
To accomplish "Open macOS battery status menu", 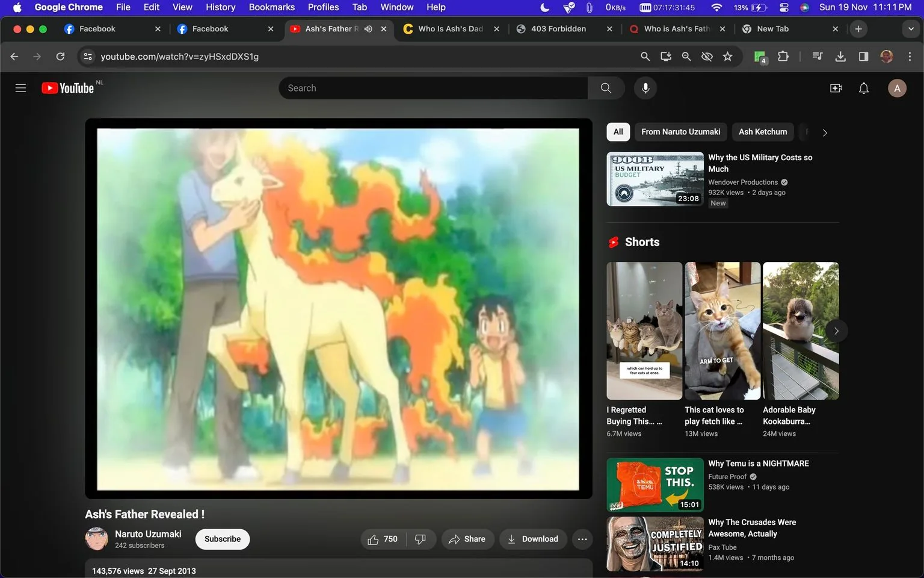I will point(750,7).
